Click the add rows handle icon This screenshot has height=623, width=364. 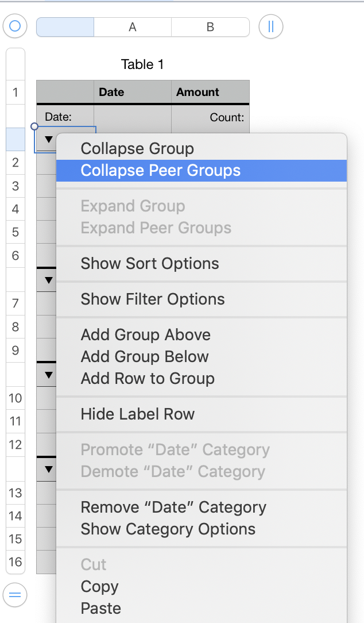click(16, 595)
